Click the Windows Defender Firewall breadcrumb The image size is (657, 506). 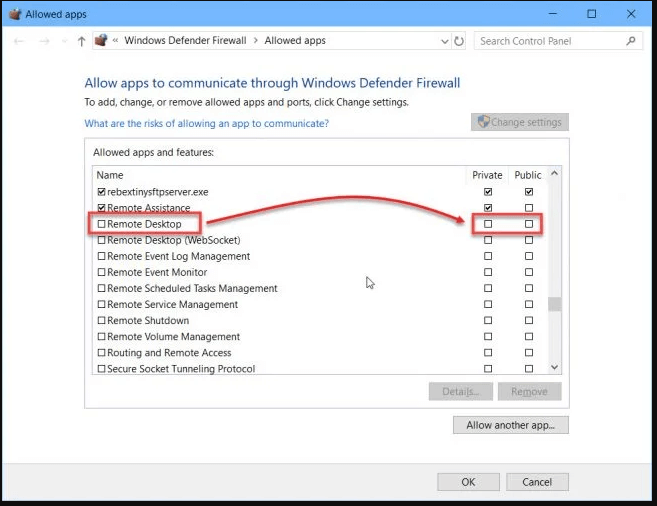coord(185,41)
